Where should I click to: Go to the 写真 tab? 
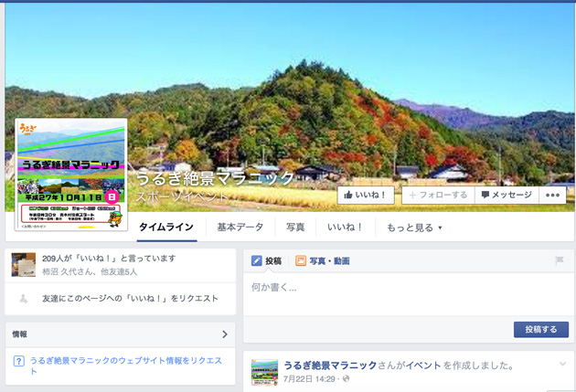pos(295,227)
